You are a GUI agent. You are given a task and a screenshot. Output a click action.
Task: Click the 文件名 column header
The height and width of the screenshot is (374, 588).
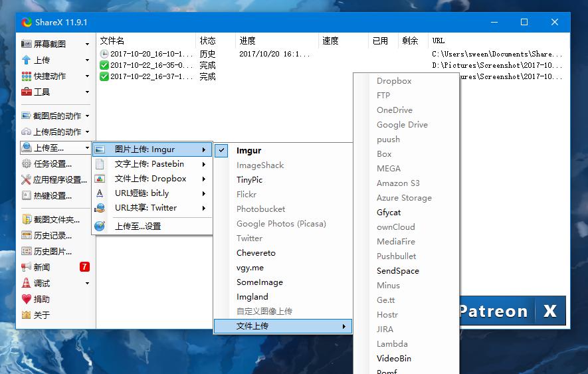[x=112, y=41]
